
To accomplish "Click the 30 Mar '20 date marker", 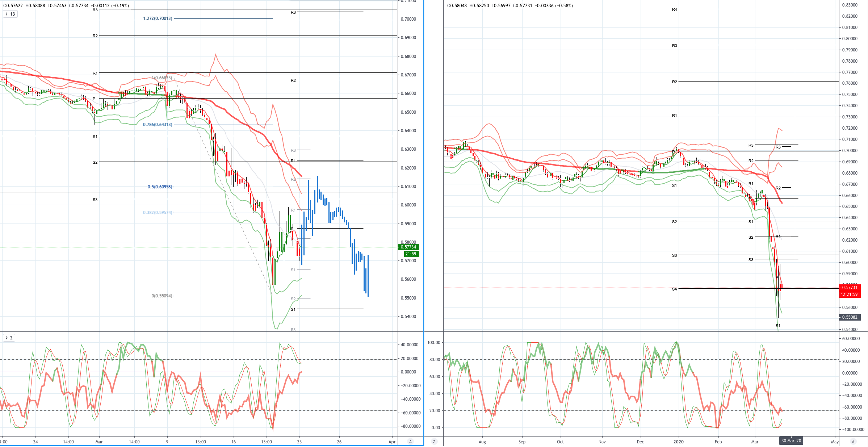I will pyautogui.click(x=791, y=441).
